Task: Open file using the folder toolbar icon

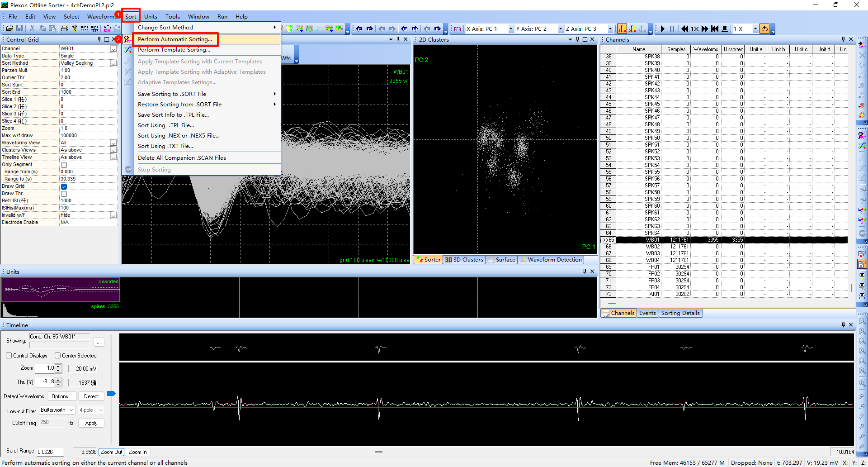Action: tap(9, 28)
